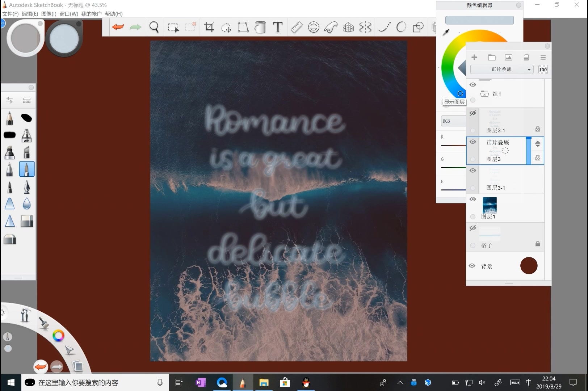Activate the Ruler guide tool
The height and width of the screenshot is (391, 588).
tap(297, 27)
